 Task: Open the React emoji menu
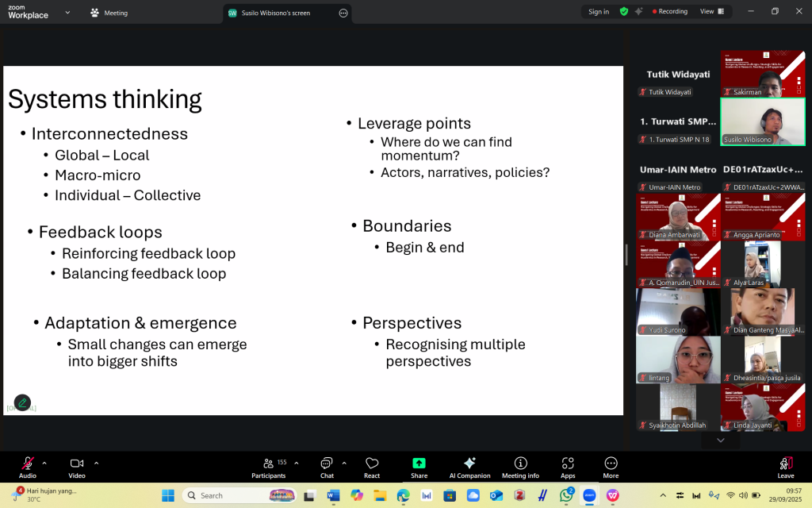(372, 467)
